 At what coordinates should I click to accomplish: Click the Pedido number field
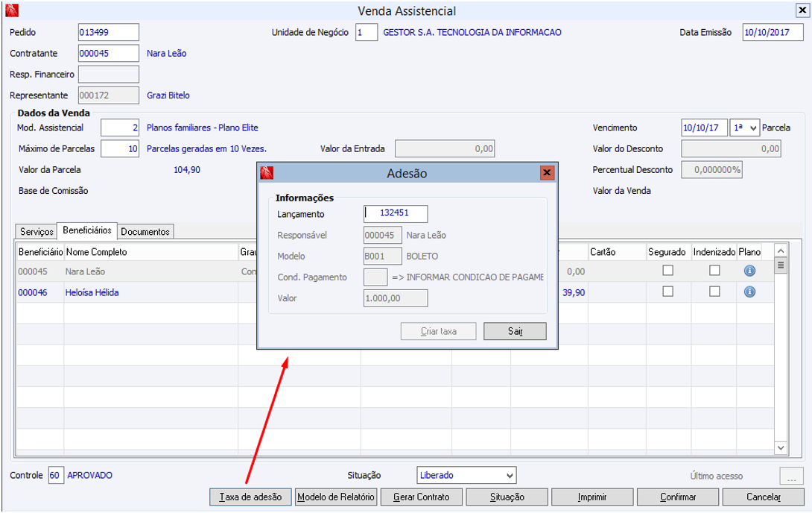click(109, 32)
